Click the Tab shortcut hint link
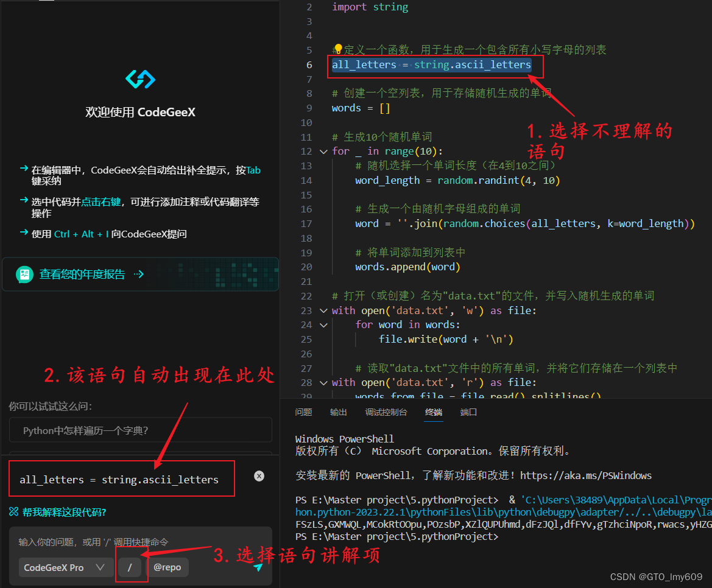712x588 pixels. click(253, 170)
